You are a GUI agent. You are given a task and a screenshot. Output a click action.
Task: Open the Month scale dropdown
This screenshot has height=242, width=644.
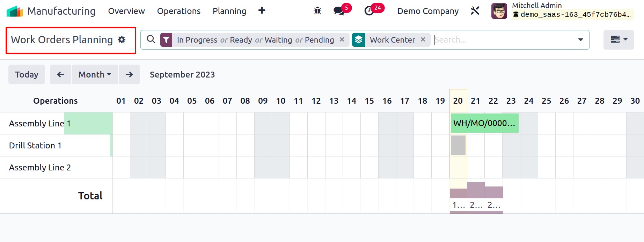point(95,74)
